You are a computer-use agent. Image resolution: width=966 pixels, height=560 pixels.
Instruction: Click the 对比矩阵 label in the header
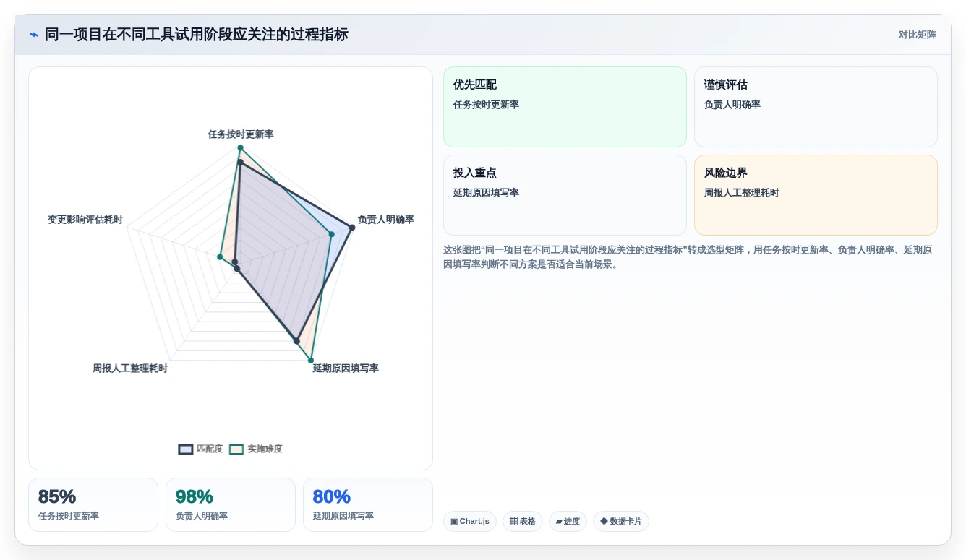(x=917, y=35)
